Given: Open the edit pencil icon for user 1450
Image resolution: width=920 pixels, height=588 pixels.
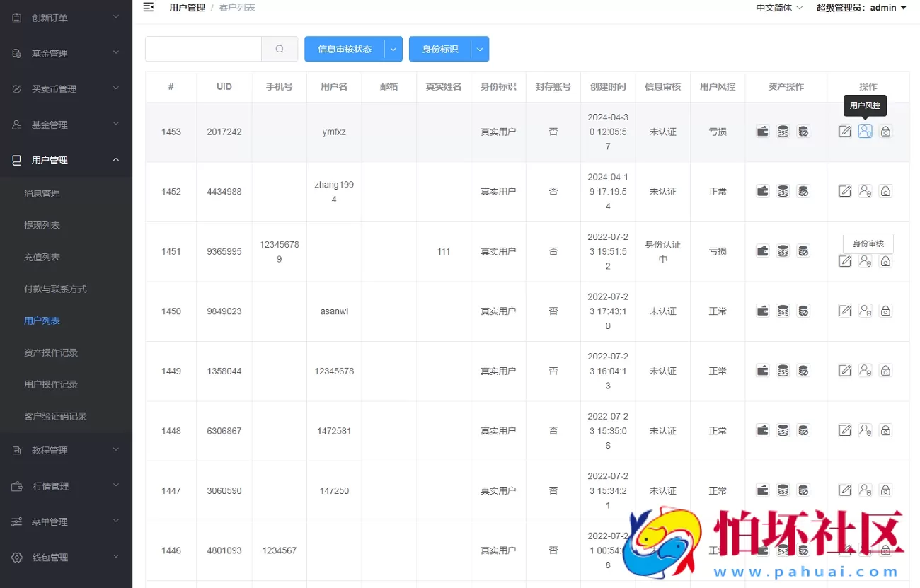Looking at the screenshot, I should (844, 311).
